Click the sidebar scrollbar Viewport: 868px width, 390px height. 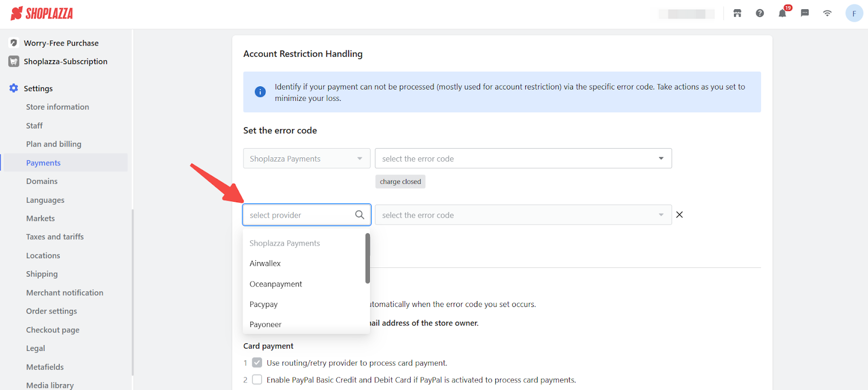click(132, 292)
